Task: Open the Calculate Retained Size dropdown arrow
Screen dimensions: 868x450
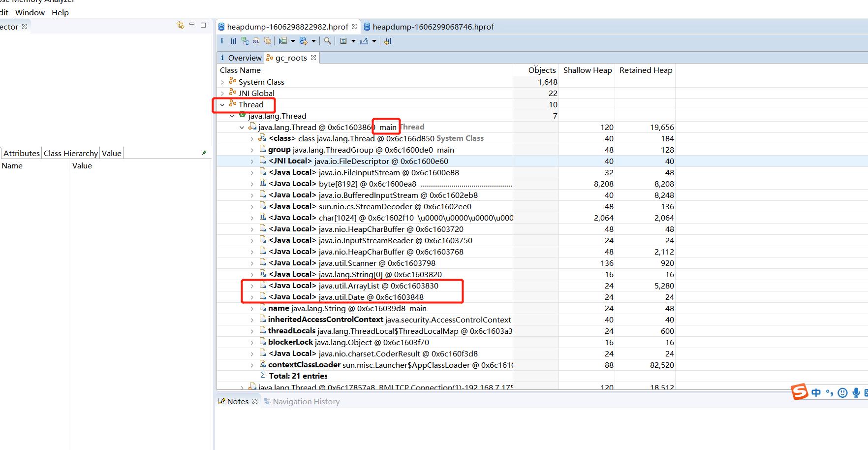Action: (353, 41)
